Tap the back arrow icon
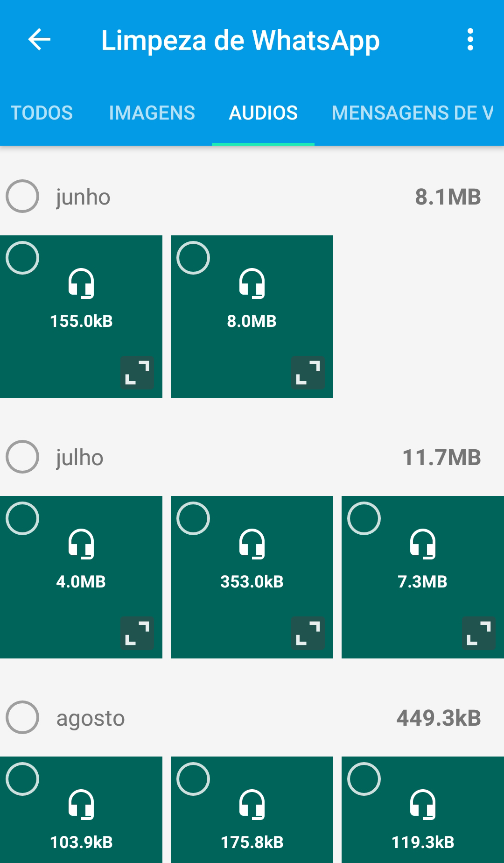Image resolution: width=504 pixels, height=863 pixels. pyautogui.click(x=39, y=40)
